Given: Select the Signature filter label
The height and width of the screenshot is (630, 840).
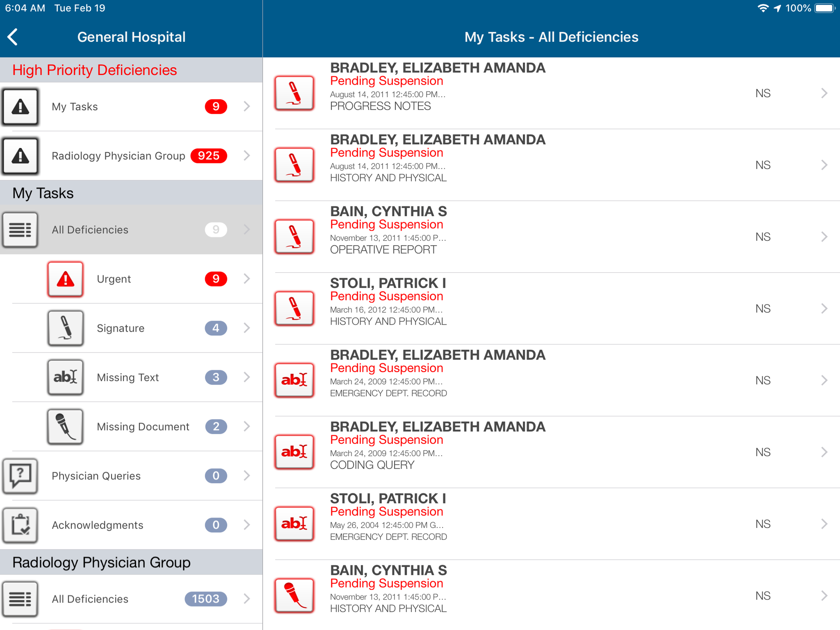Looking at the screenshot, I should point(121,328).
